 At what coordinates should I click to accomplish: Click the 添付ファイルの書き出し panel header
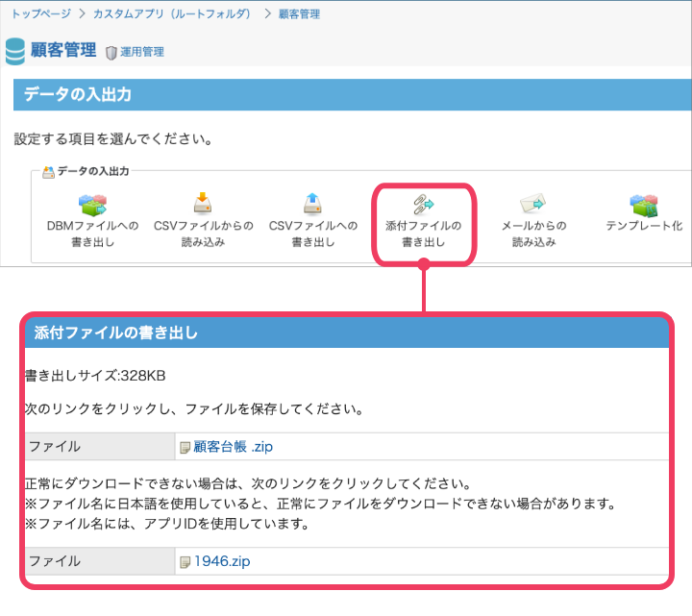347,333
